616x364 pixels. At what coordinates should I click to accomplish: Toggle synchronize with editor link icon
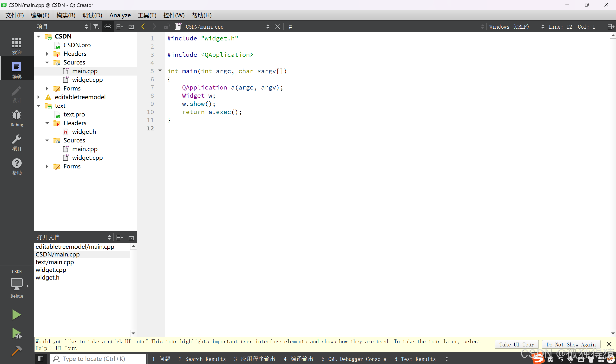coord(108,26)
